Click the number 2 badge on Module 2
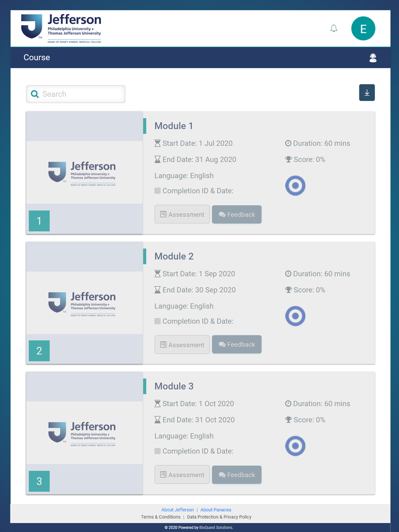399x532 pixels. click(39, 351)
